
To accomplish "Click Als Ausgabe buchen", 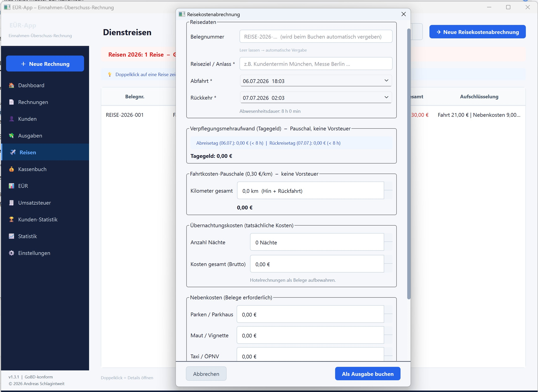I will click(x=368, y=374).
